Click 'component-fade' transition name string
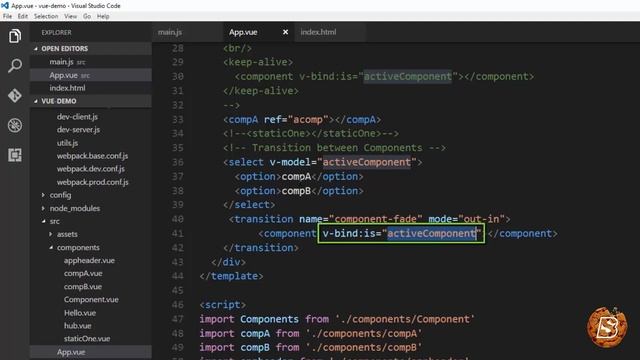Viewport: 640px width, 360px height. 376,219
